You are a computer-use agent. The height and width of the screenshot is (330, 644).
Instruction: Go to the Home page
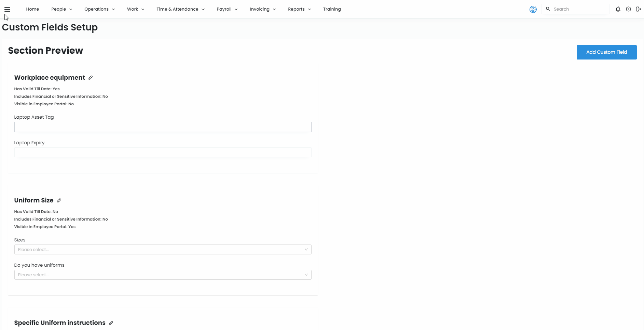32,9
